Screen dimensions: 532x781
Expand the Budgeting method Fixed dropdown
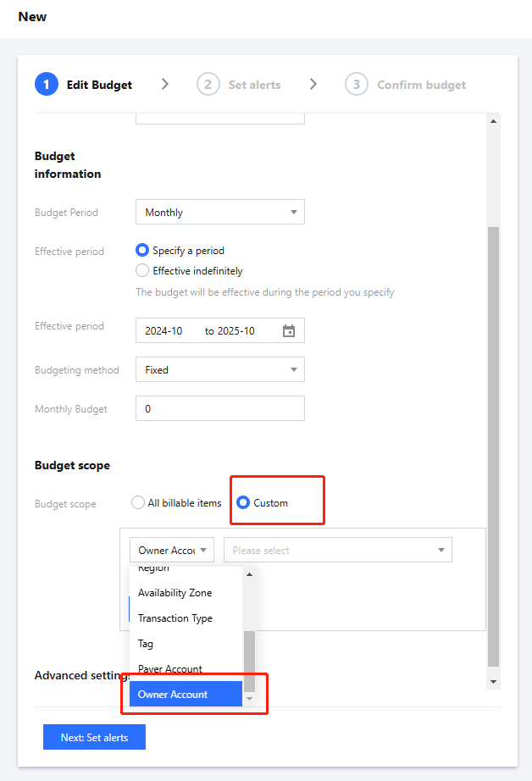(x=219, y=370)
